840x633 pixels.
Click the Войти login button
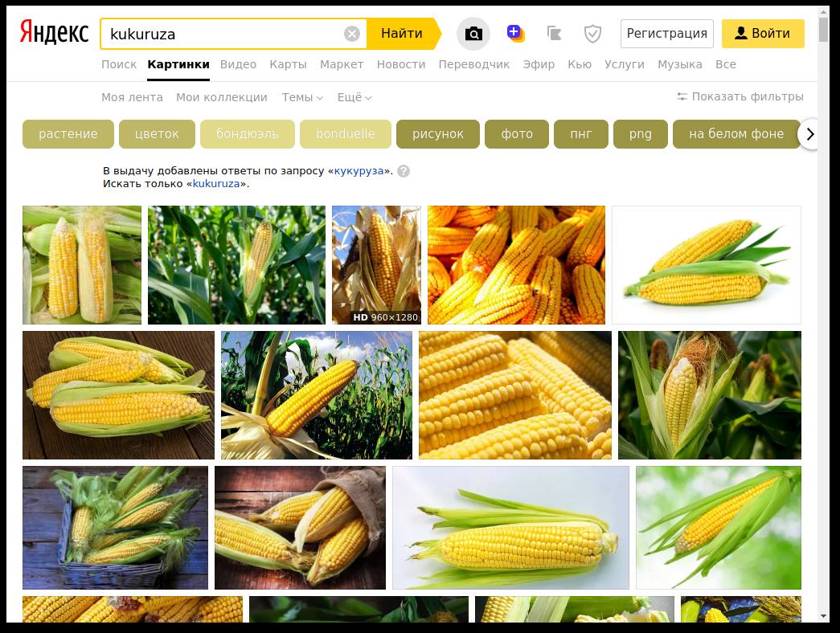(x=763, y=34)
